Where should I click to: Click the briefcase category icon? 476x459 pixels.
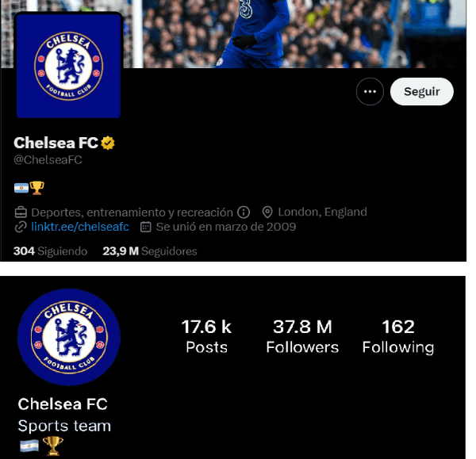pos(21,212)
